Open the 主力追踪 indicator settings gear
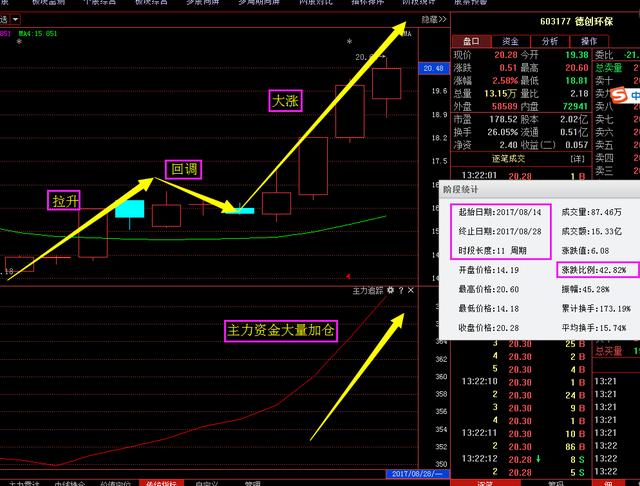The width and height of the screenshot is (640, 486). click(390, 290)
